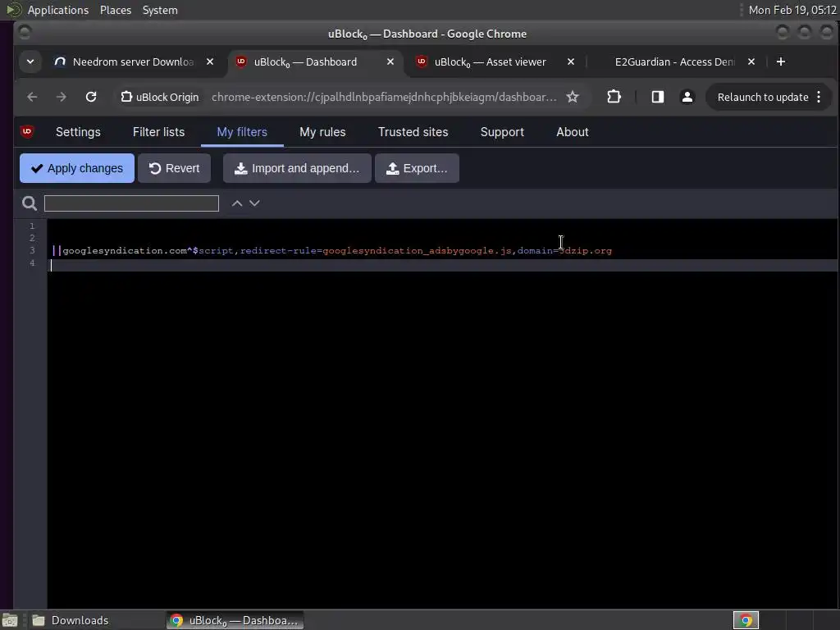The height and width of the screenshot is (630, 840).
Task: Open Chrome profile avatar menu
Action: click(x=687, y=97)
